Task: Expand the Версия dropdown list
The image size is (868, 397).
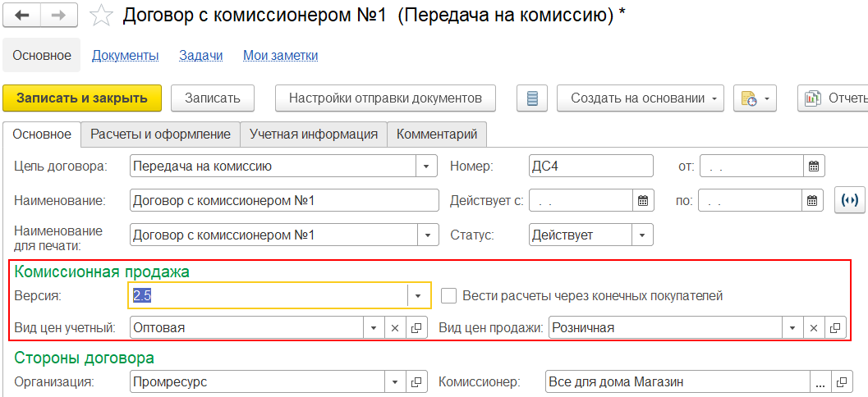Action: click(418, 295)
